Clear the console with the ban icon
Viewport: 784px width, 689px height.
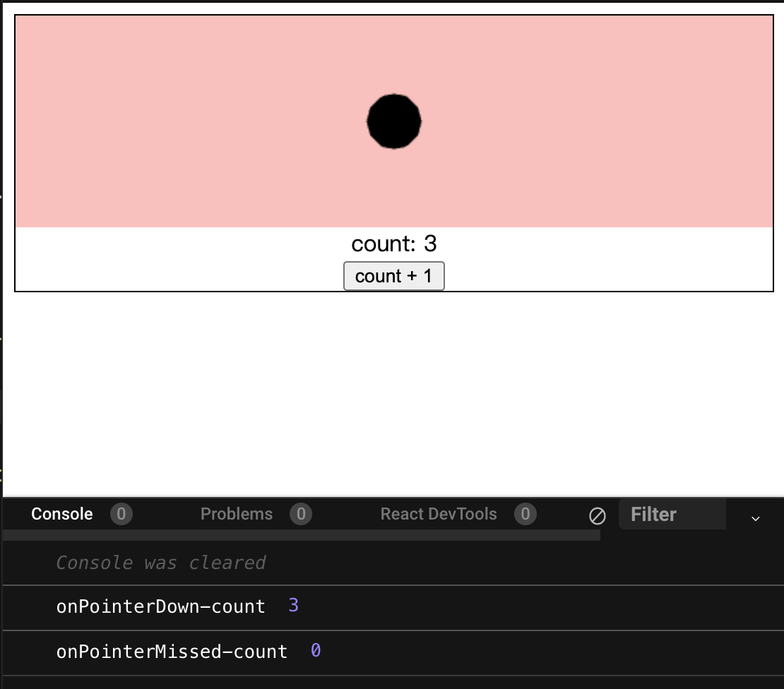pos(598,515)
